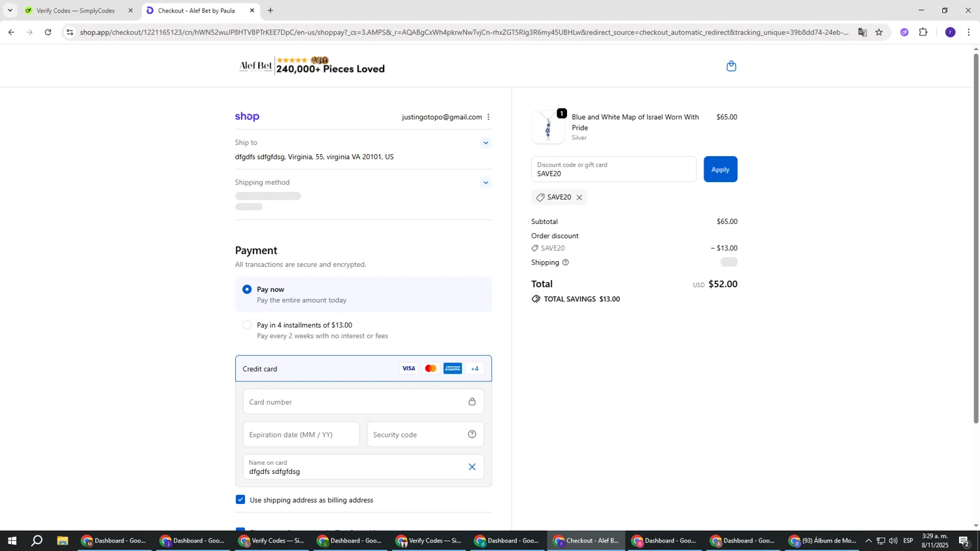The width and height of the screenshot is (980, 551).
Task: Bookmark this page with star icon
Action: [879, 32]
